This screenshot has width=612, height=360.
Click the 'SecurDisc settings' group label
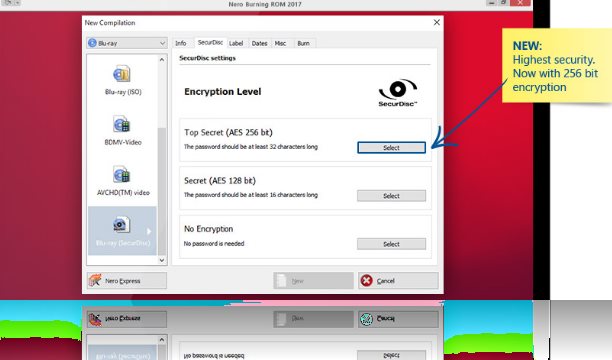coord(207,58)
